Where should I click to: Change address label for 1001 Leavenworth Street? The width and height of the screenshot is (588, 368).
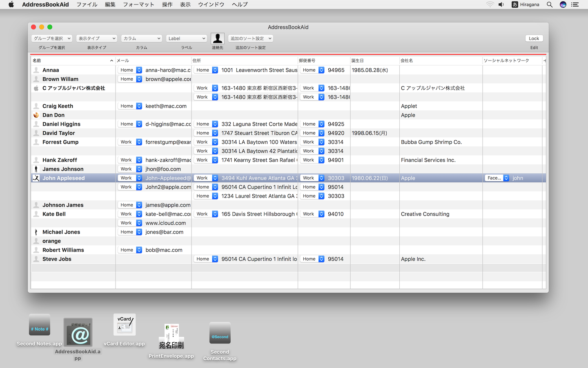206,70
